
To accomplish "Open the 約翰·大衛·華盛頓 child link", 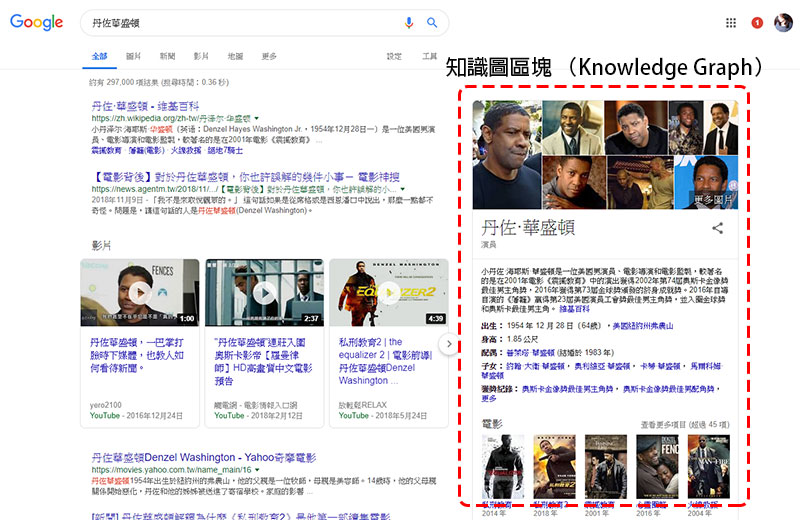I will (x=536, y=366).
